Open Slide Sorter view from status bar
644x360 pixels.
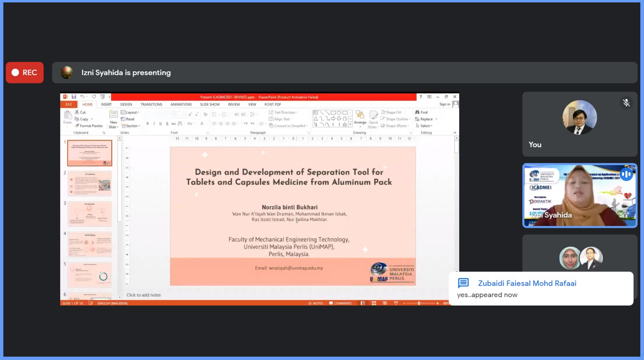click(374, 303)
